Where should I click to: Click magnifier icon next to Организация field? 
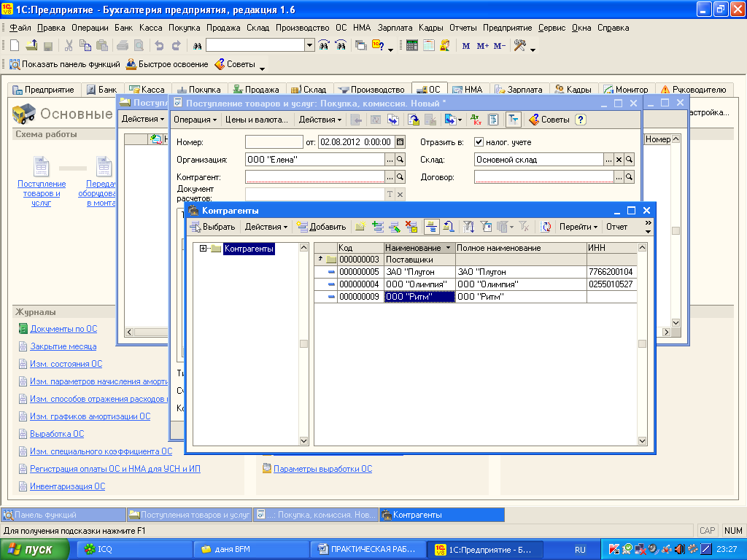coord(400,160)
